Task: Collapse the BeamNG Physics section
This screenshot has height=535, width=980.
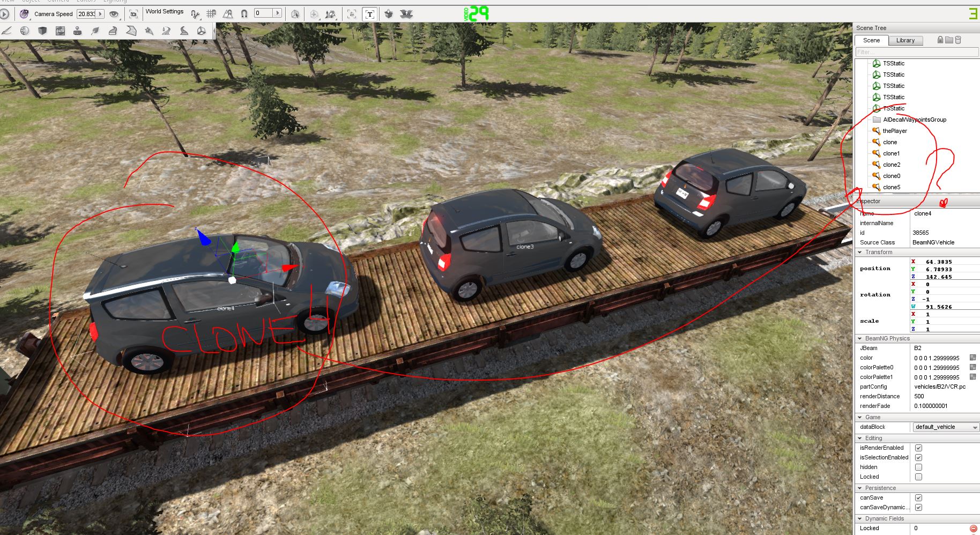Action: [x=860, y=338]
